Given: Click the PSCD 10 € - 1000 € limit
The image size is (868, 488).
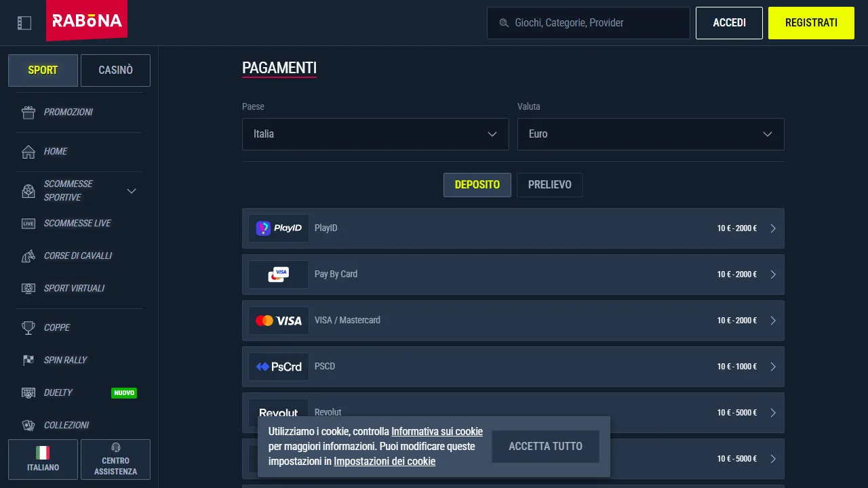Looking at the screenshot, I should pyautogui.click(x=737, y=367).
